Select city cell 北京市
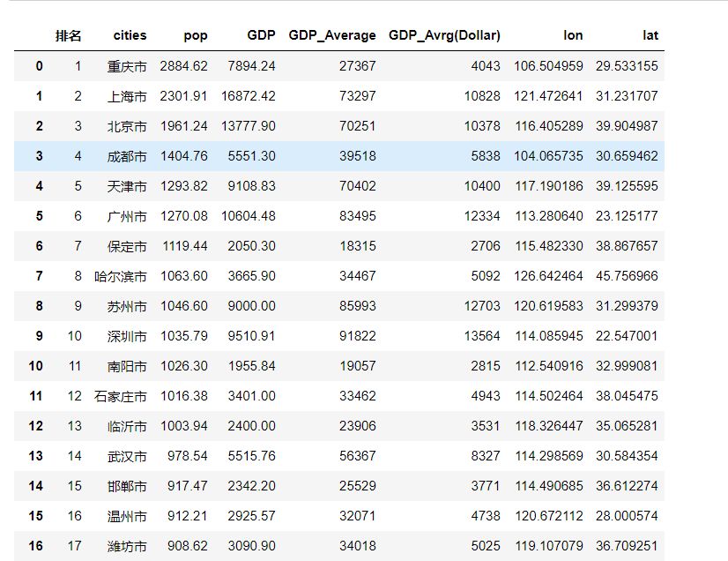Image resolution: width=728 pixels, height=561 pixels. 127,126
